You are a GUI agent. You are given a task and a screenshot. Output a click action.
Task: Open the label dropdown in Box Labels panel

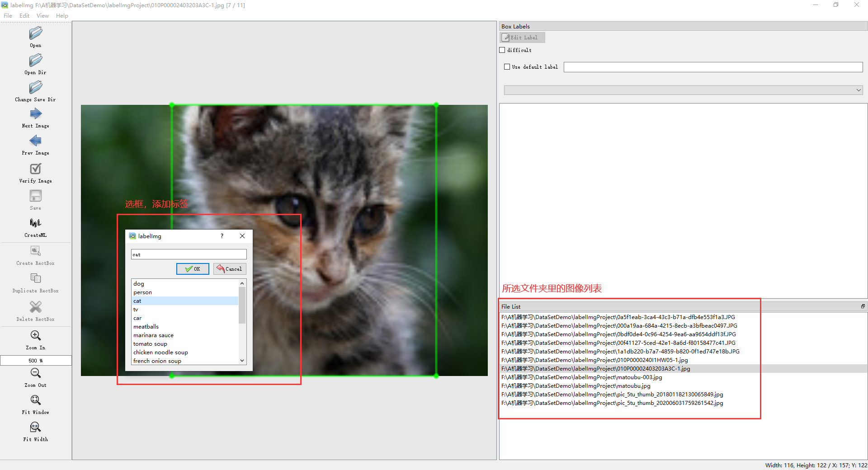(859, 90)
